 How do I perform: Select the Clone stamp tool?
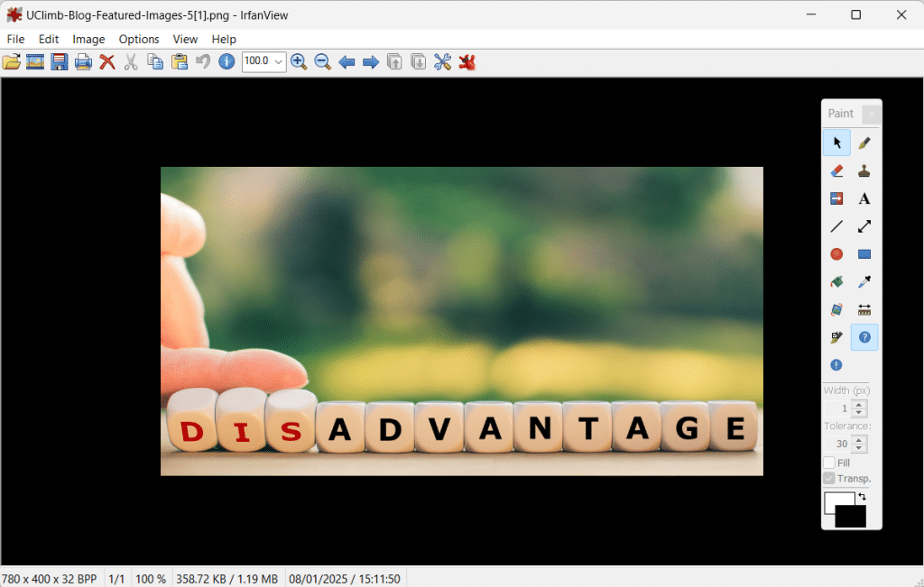click(863, 170)
